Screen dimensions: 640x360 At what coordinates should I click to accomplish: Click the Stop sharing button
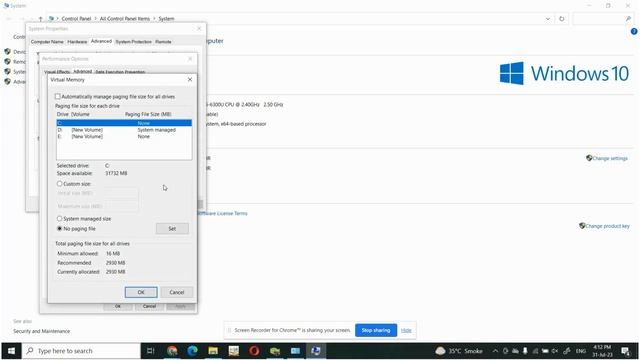(376, 330)
